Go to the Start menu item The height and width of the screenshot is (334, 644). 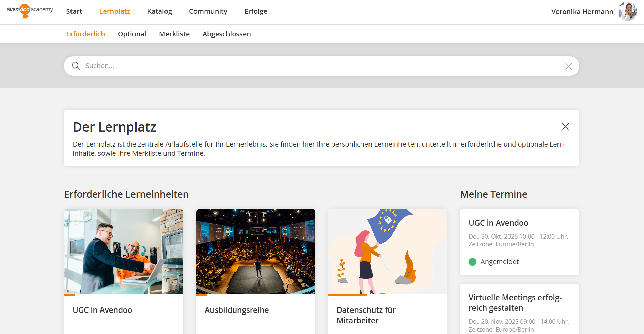coord(74,11)
